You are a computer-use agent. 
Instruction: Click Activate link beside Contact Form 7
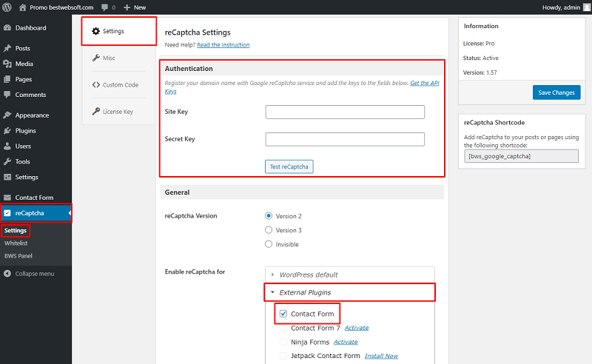[x=357, y=328]
